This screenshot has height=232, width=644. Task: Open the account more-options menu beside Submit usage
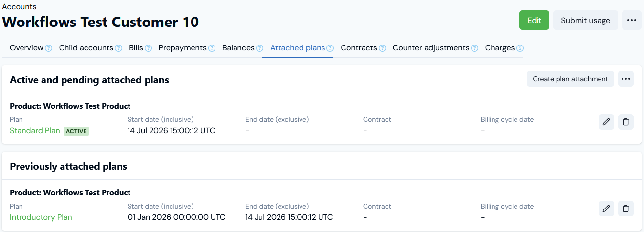click(632, 20)
